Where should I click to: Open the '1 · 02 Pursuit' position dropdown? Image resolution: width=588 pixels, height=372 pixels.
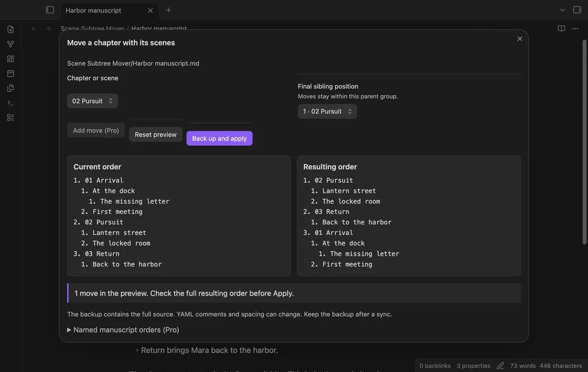(327, 111)
